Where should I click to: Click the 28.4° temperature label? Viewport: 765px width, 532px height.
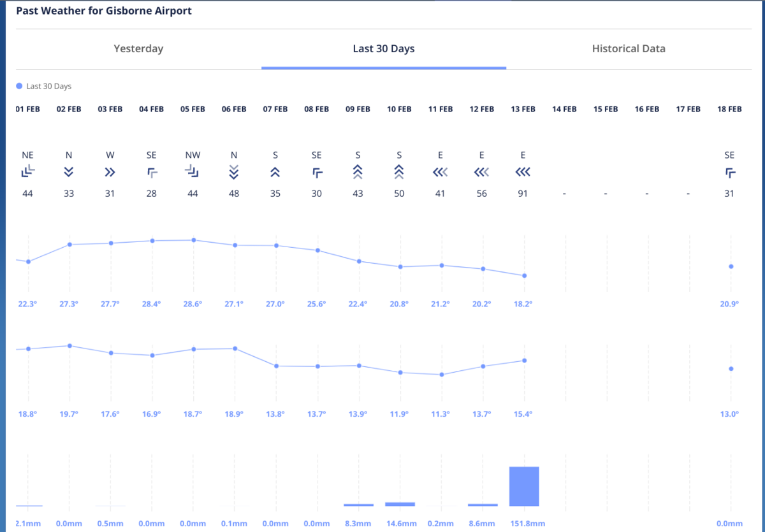pyautogui.click(x=151, y=305)
